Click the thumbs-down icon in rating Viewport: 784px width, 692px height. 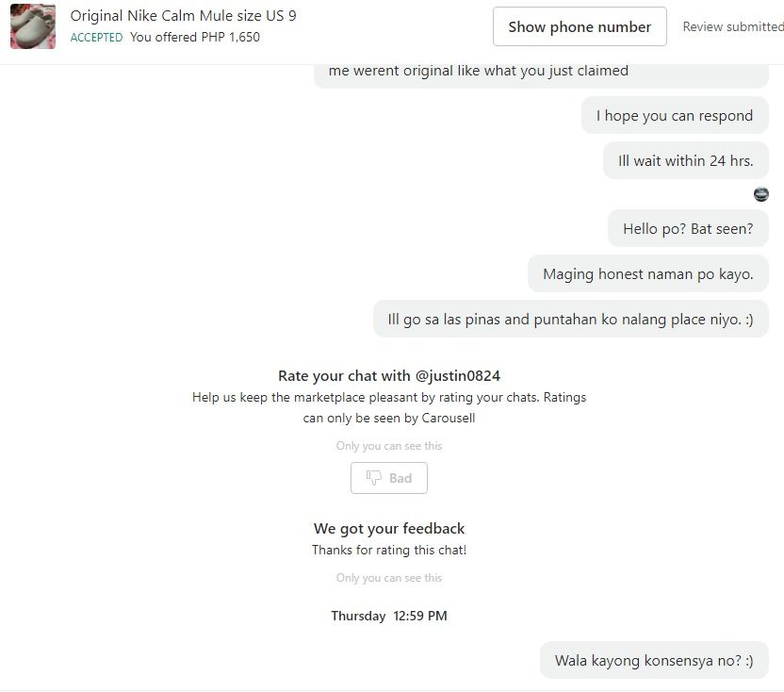(x=373, y=478)
